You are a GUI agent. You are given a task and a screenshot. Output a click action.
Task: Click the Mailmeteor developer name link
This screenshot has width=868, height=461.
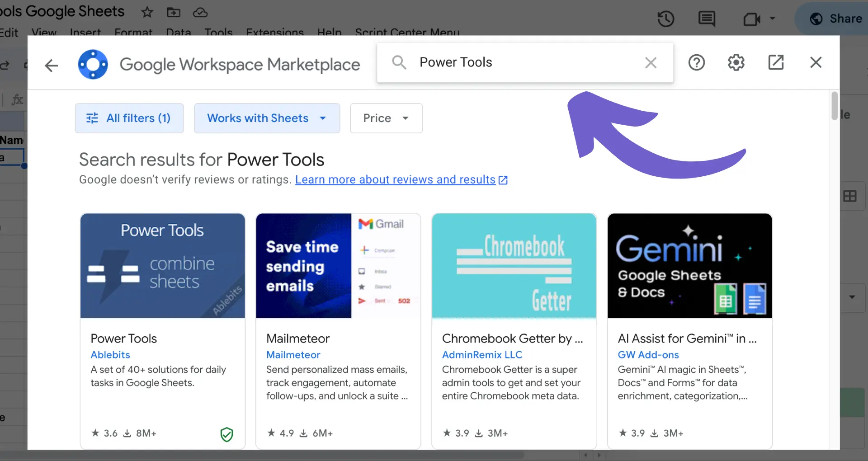tap(293, 355)
